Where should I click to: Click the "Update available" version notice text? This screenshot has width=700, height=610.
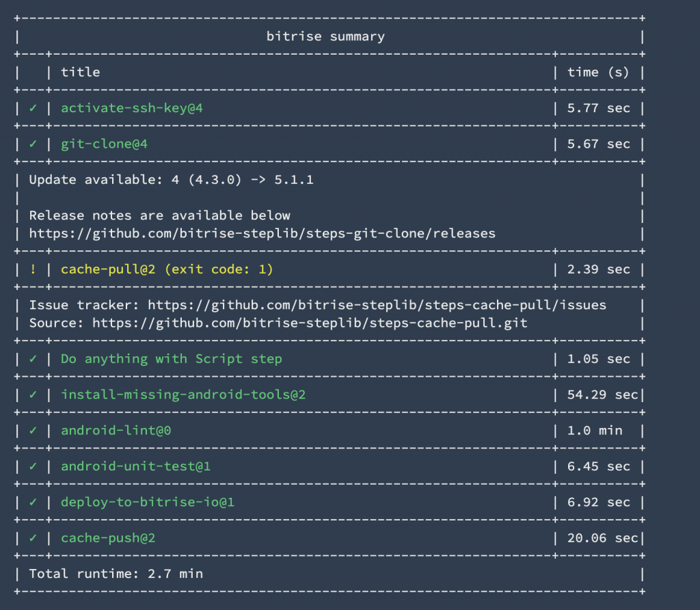[x=171, y=180]
